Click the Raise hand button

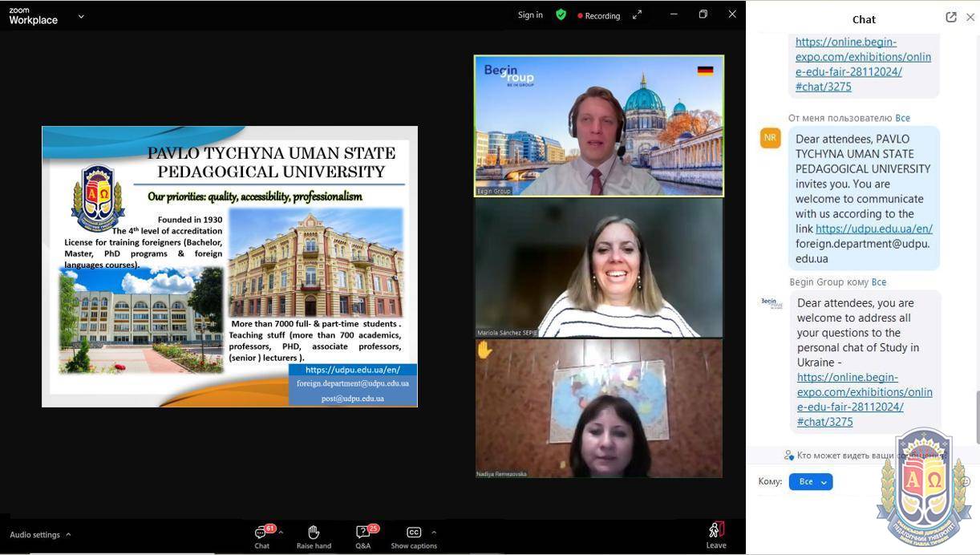[314, 537]
